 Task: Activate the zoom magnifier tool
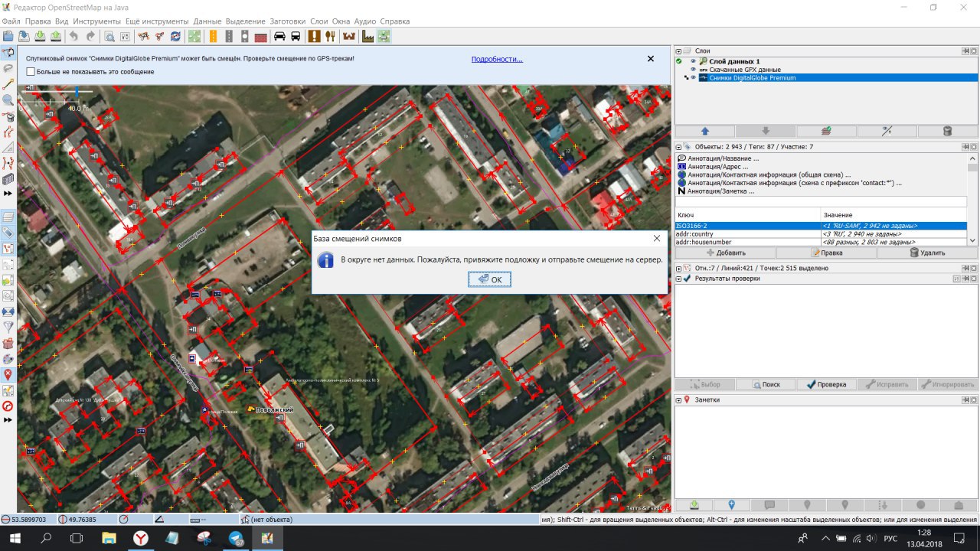(8, 99)
